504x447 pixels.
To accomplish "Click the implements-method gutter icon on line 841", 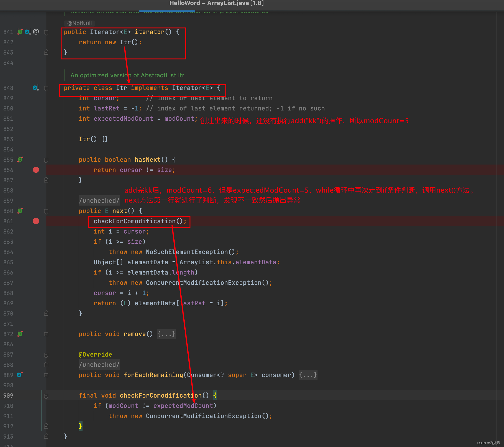I will click(x=20, y=31).
